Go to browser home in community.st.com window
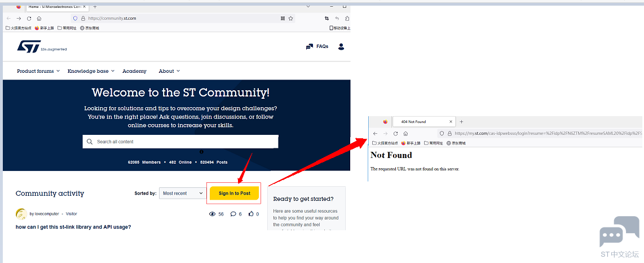Screen dimensions: 644x263 click(39, 19)
